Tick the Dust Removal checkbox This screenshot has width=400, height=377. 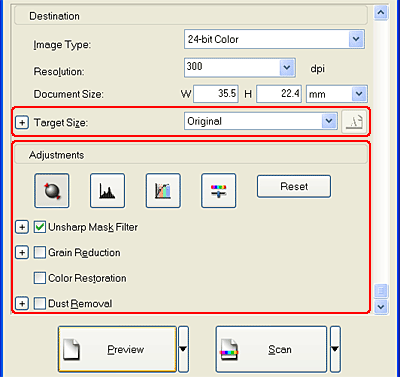(x=40, y=303)
